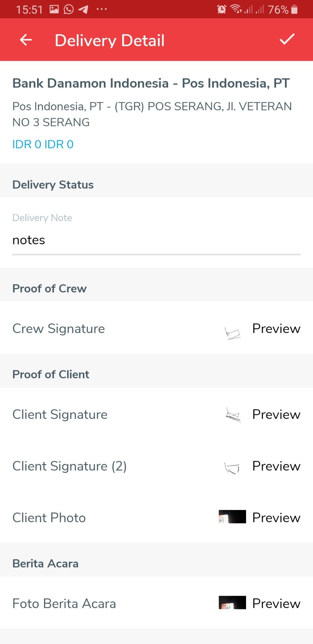Tap the Telegram notification icon

click(83, 9)
